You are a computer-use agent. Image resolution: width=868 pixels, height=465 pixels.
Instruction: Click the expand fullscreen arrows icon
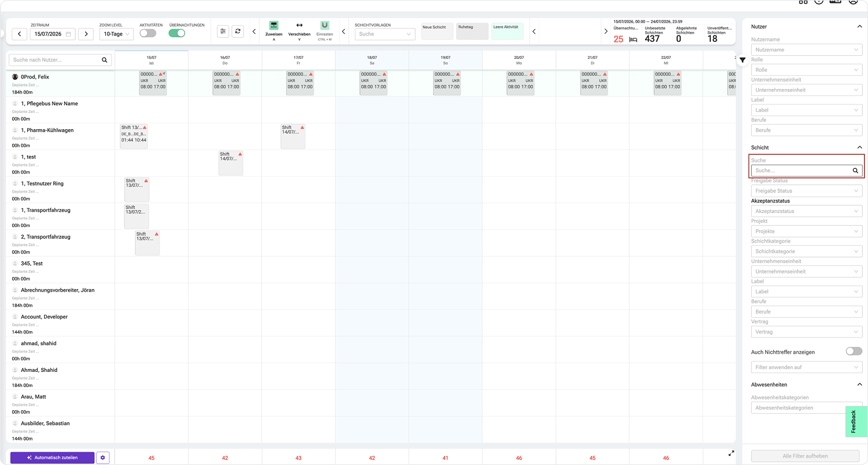click(x=731, y=453)
